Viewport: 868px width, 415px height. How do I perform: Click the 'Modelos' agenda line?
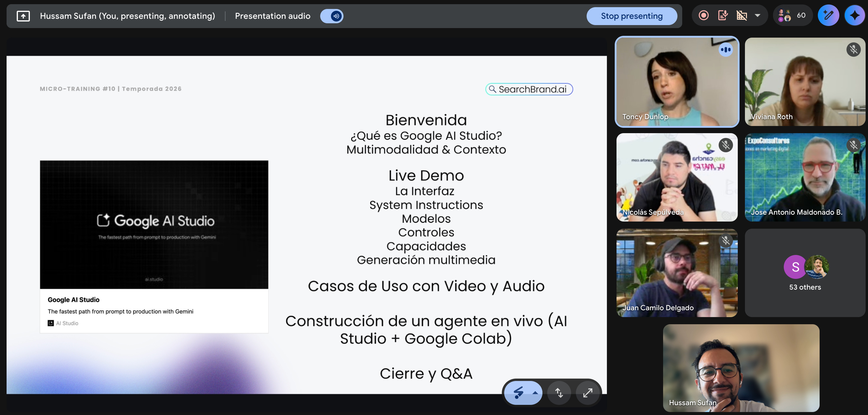click(x=426, y=219)
